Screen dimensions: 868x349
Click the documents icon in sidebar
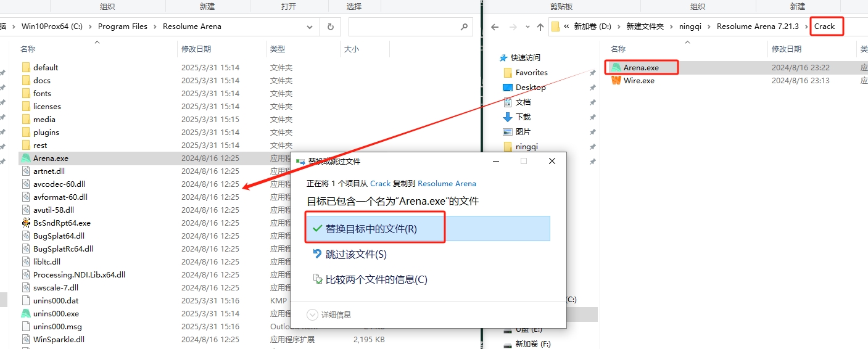(508, 102)
